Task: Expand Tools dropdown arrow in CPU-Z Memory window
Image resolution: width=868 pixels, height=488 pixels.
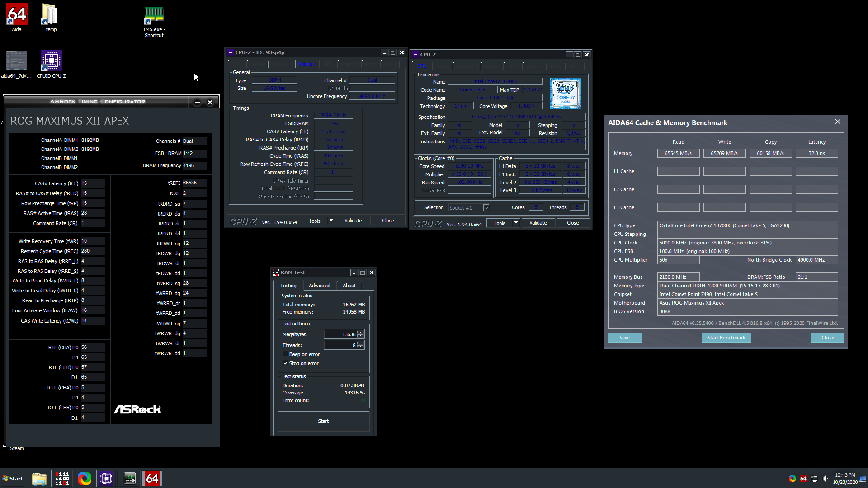Action: 331,221
